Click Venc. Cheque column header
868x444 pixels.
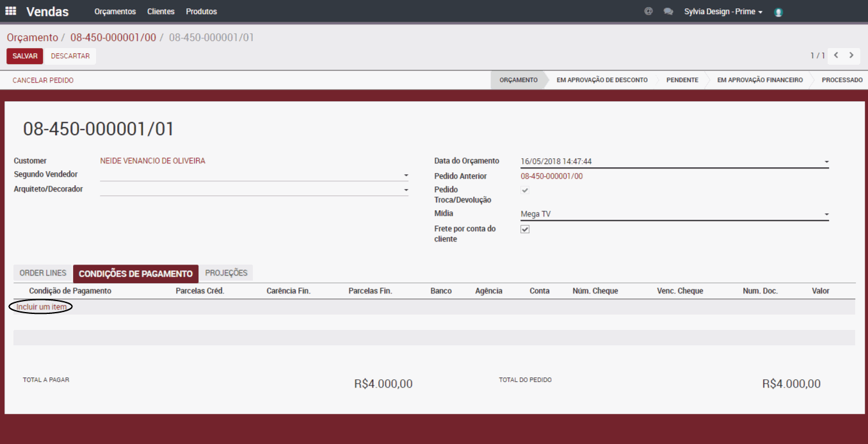680,291
